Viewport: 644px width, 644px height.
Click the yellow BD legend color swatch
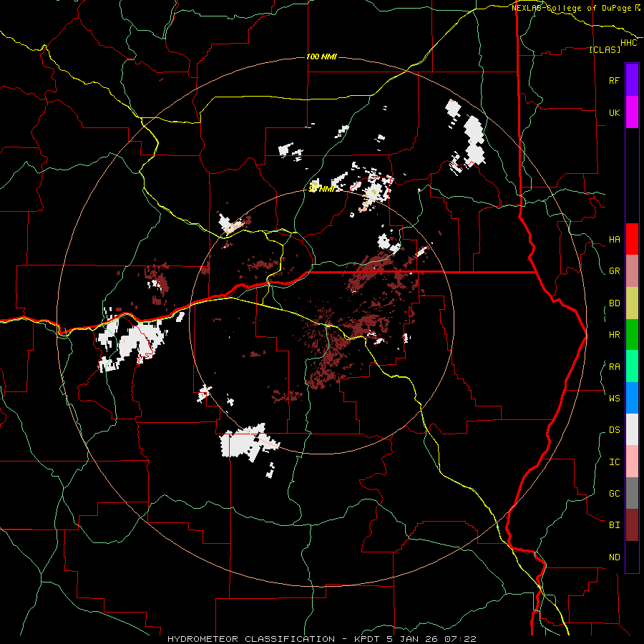coord(632,303)
